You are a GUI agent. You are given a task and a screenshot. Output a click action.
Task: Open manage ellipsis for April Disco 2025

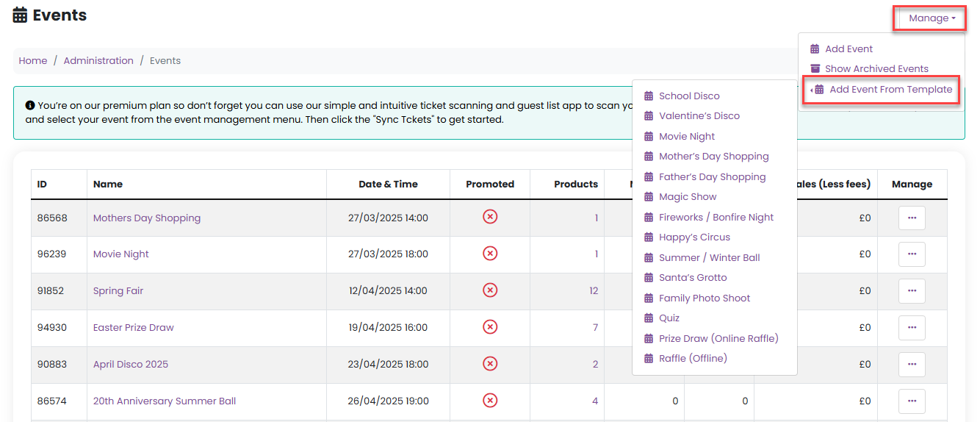click(912, 365)
